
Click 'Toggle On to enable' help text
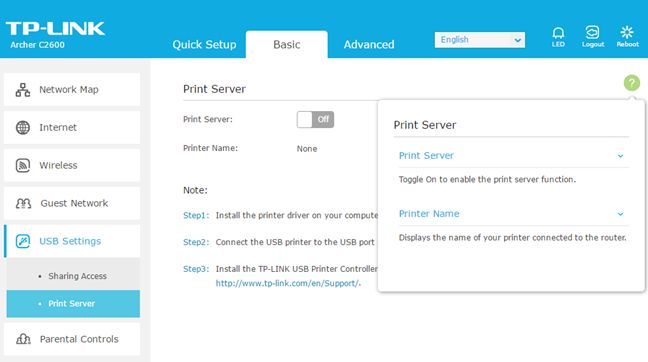point(487,180)
